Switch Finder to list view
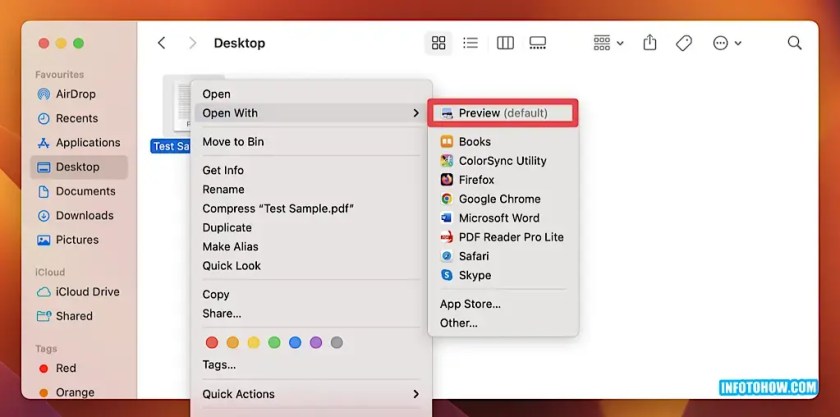The width and height of the screenshot is (840, 417). pyautogui.click(x=470, y=43)
